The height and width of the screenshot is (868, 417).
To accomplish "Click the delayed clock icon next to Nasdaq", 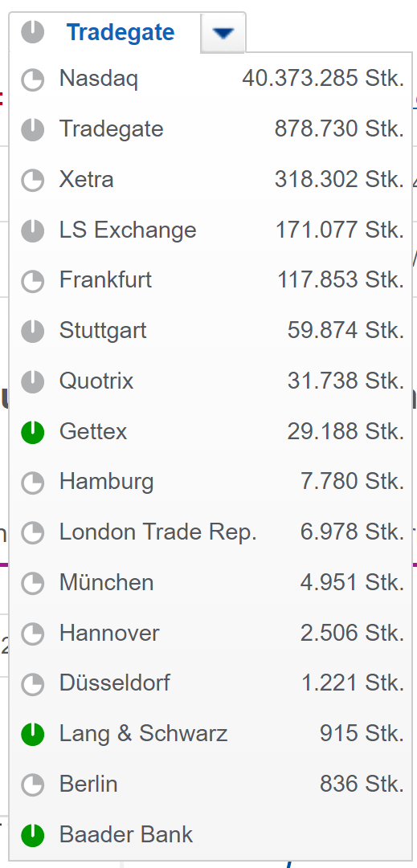I will 33,79.
